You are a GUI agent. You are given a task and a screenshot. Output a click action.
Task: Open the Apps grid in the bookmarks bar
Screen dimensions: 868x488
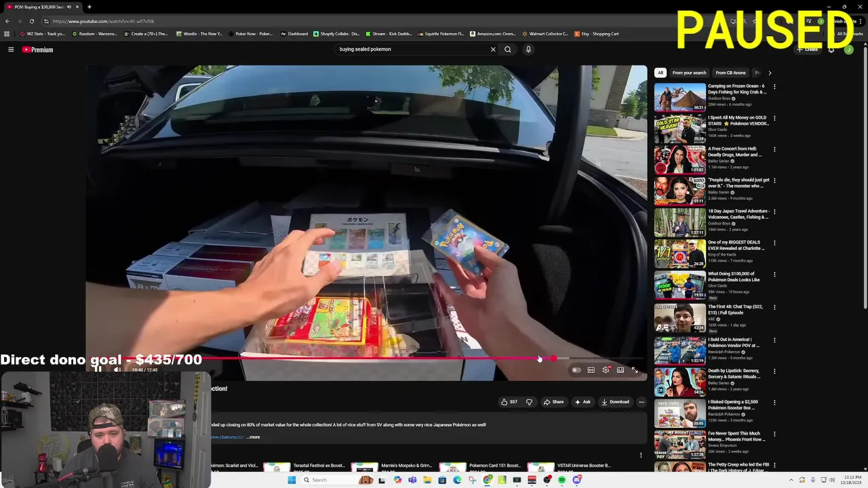7,34
